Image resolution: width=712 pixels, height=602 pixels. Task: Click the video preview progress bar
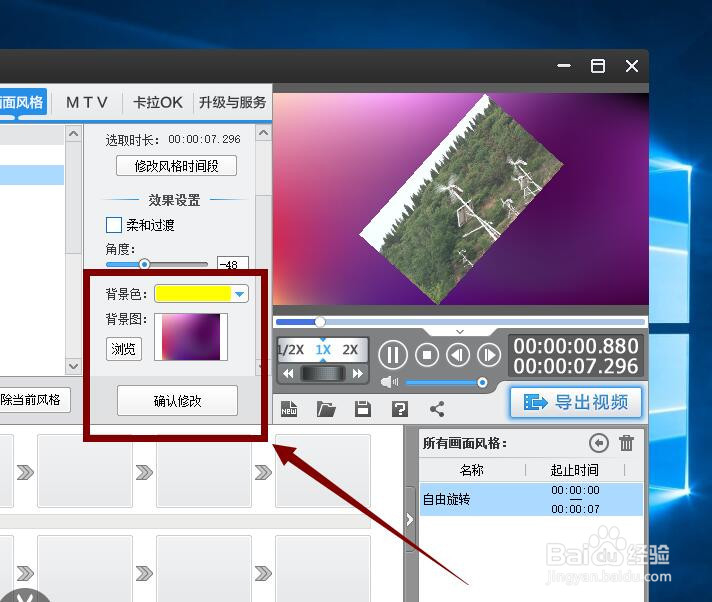coord(460,322)
